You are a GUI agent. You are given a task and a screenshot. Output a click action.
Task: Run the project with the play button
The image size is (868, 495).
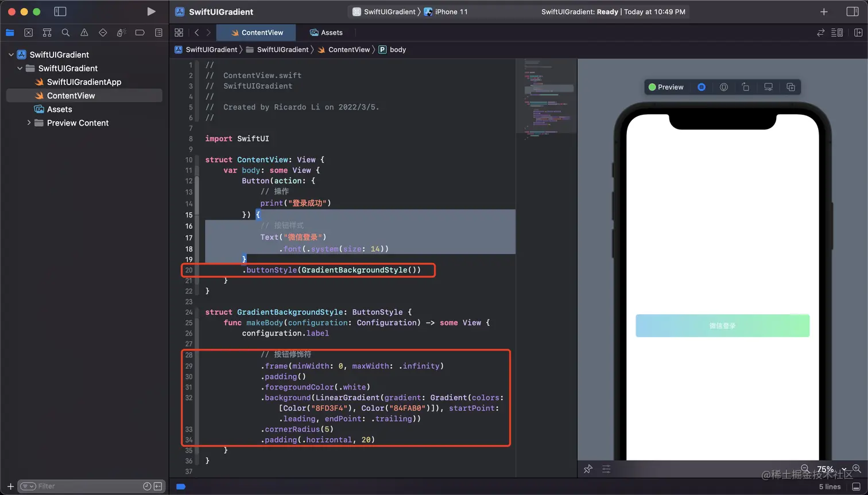pyautogui.click(x=151, y=11)
